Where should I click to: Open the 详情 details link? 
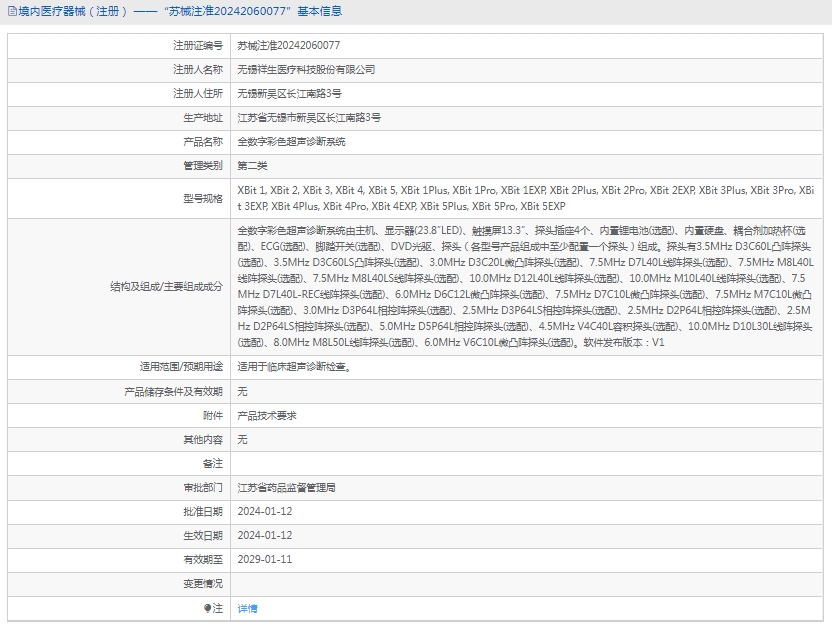coord(247,608)
